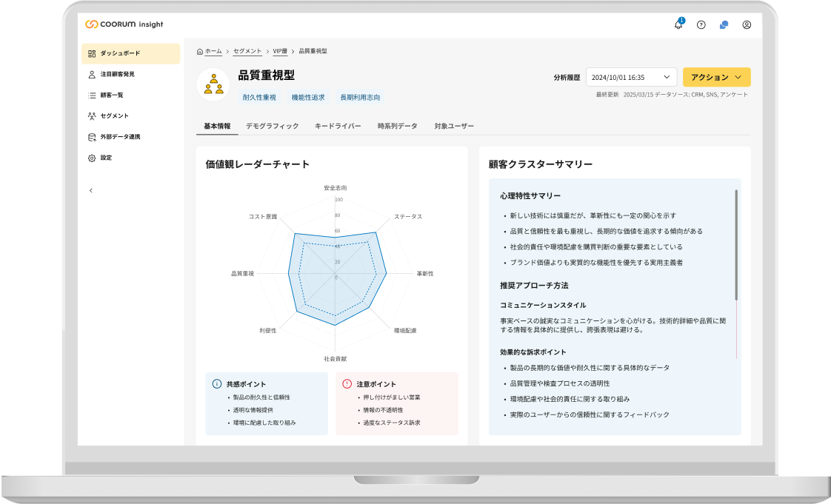The height and width of the screenshot is (504, 831).
Task: Click the 革新性 radar axis label
Action: 425,274
